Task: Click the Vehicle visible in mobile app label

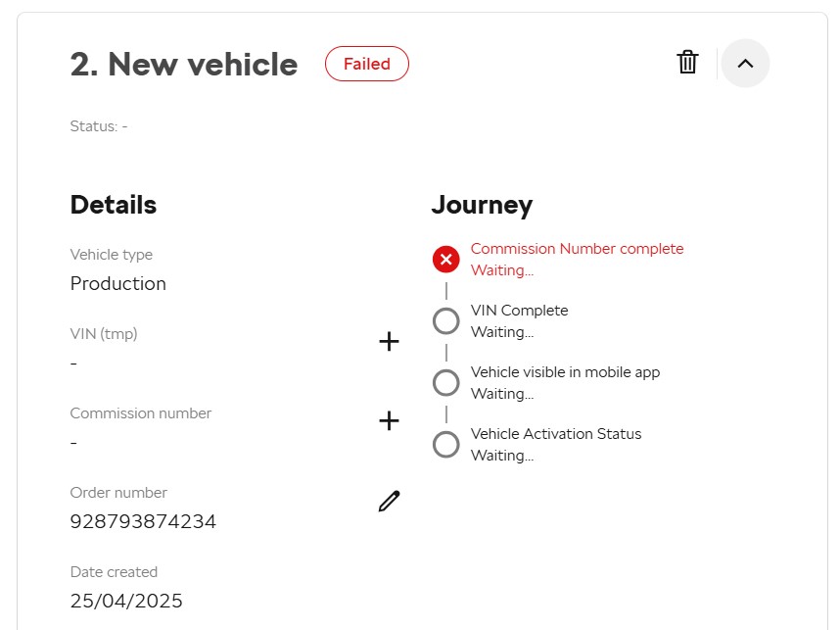Action: tap(565, 372)
